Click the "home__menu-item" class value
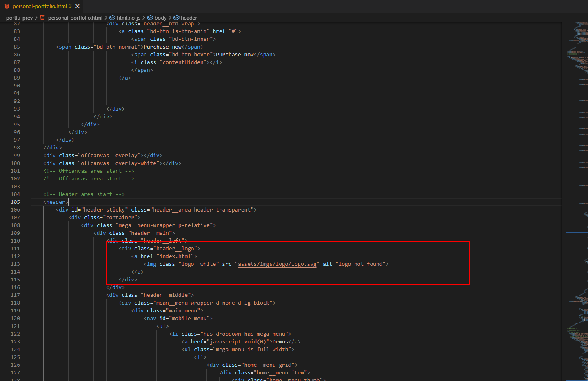Viewport: 588px width, 381px height. pos(280,373)
